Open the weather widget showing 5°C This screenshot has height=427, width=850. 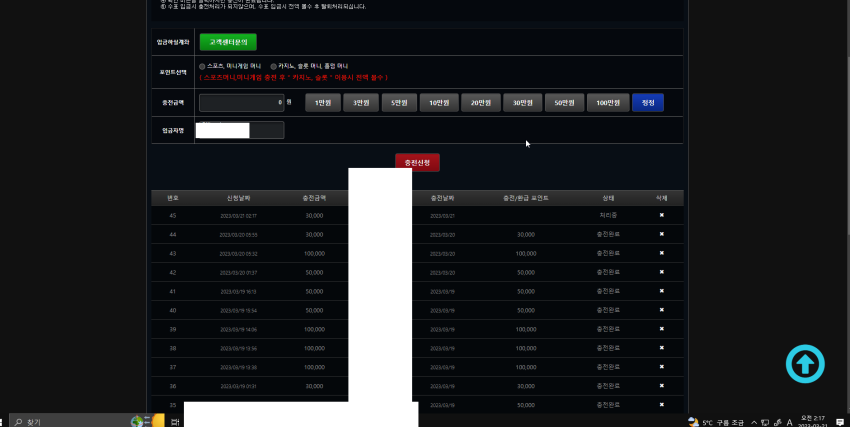click(x=715, y=422)
